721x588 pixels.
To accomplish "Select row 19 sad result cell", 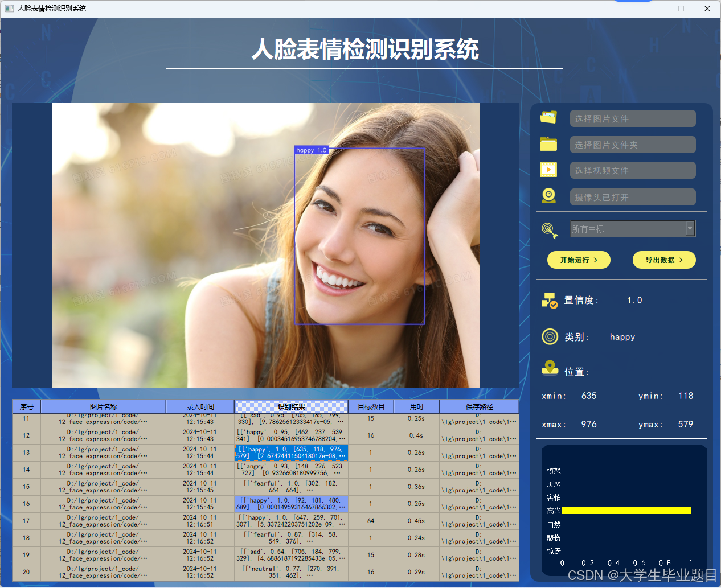I will [x=291, y=555].
